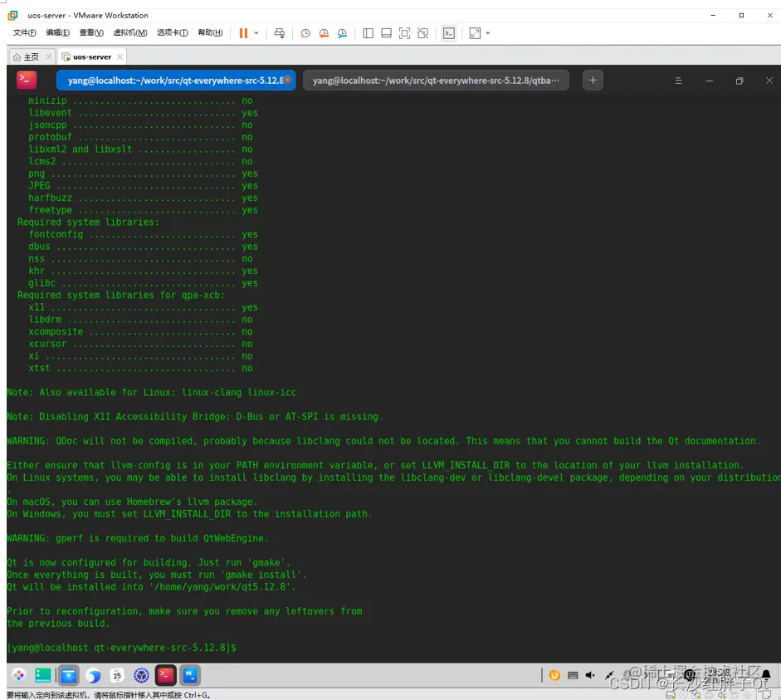Close the guest terminal window
The image size is (781, 700).
[769, 81]
